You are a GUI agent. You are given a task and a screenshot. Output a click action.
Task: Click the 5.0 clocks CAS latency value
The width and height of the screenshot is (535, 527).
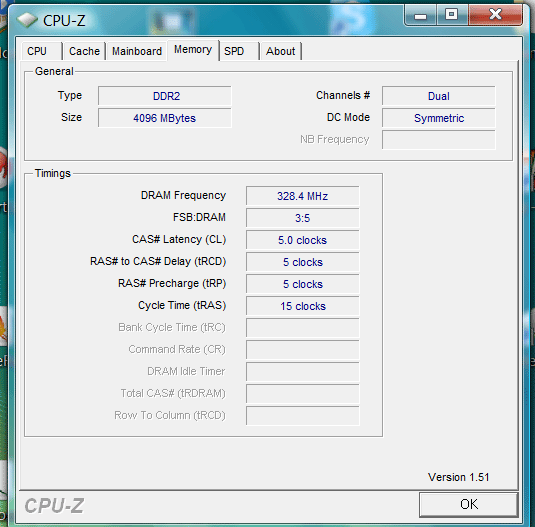coord(303,240)
